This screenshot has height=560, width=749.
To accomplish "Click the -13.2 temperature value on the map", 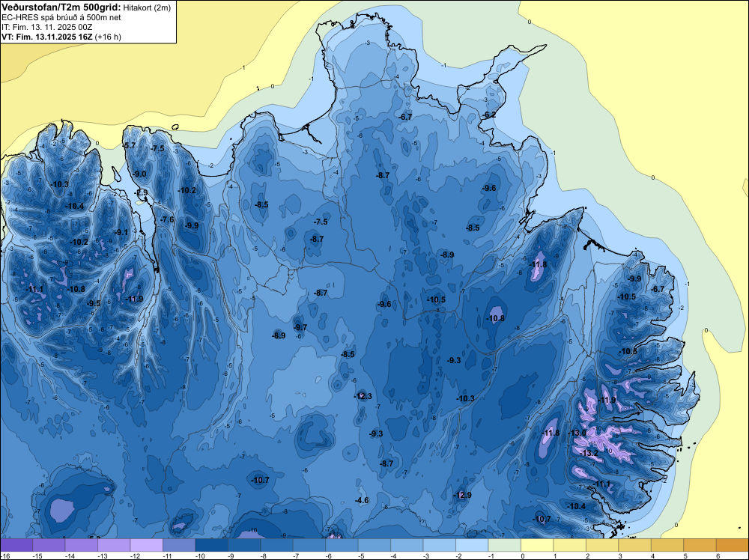I will point(589,453).
